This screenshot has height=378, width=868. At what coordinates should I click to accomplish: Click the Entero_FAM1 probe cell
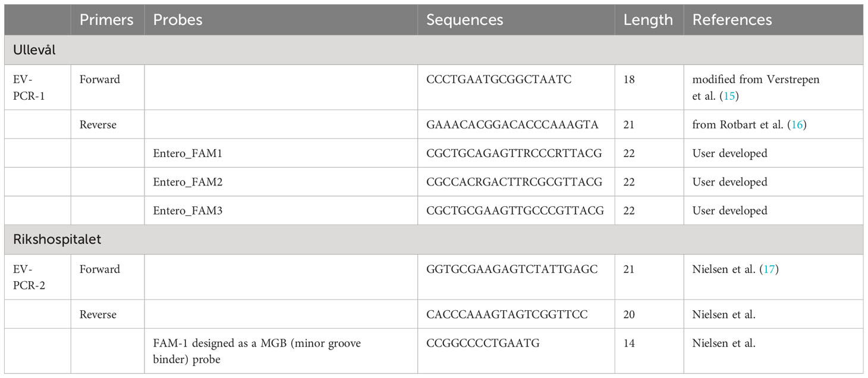pos(281,153)
